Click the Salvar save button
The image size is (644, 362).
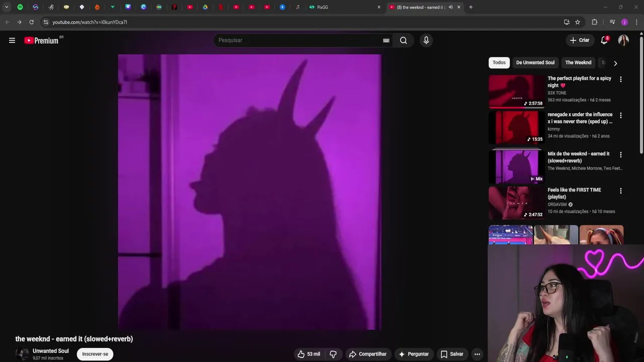click(x=452, y=354)
